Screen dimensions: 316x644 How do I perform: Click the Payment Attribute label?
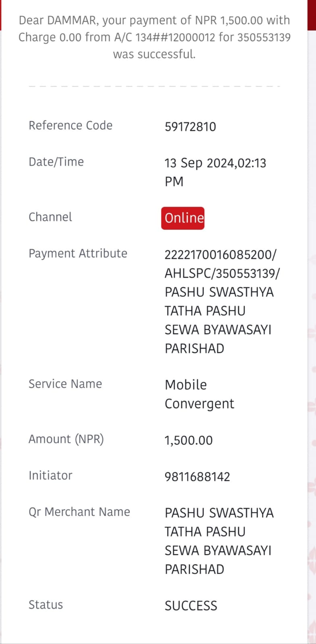pyautogui.click(x=78, y=254)
